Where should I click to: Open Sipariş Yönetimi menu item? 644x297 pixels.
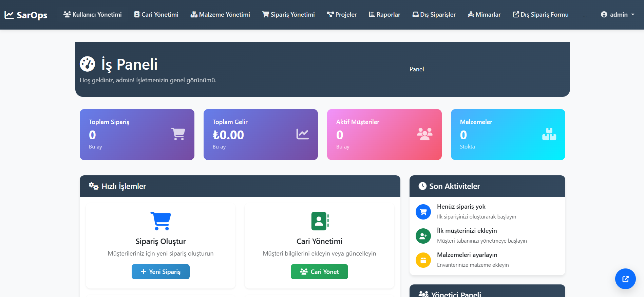pos(288,15)
